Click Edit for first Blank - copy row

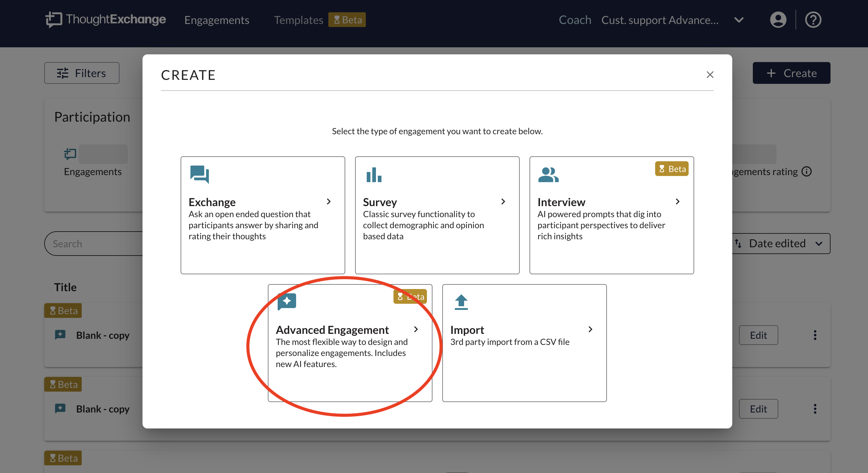(758, 335)
